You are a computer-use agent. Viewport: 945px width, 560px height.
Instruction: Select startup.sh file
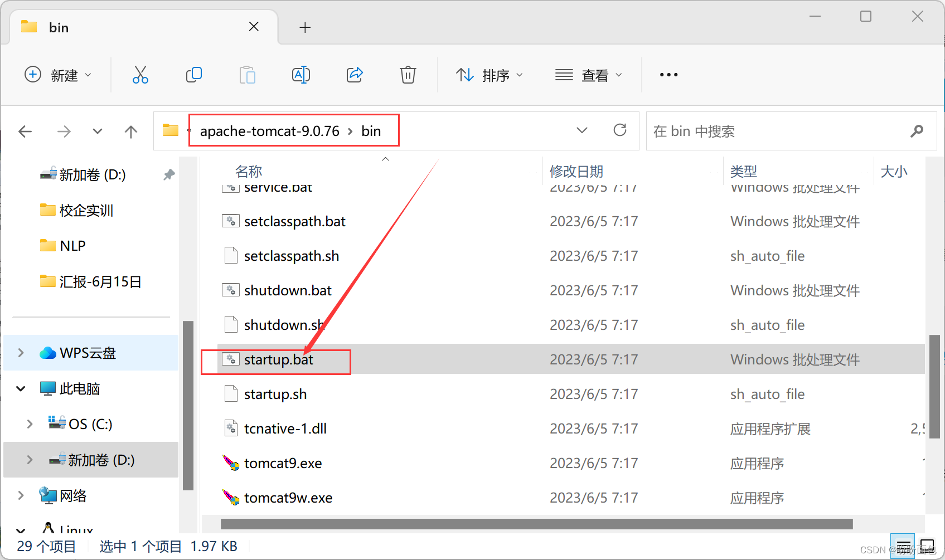275,394
